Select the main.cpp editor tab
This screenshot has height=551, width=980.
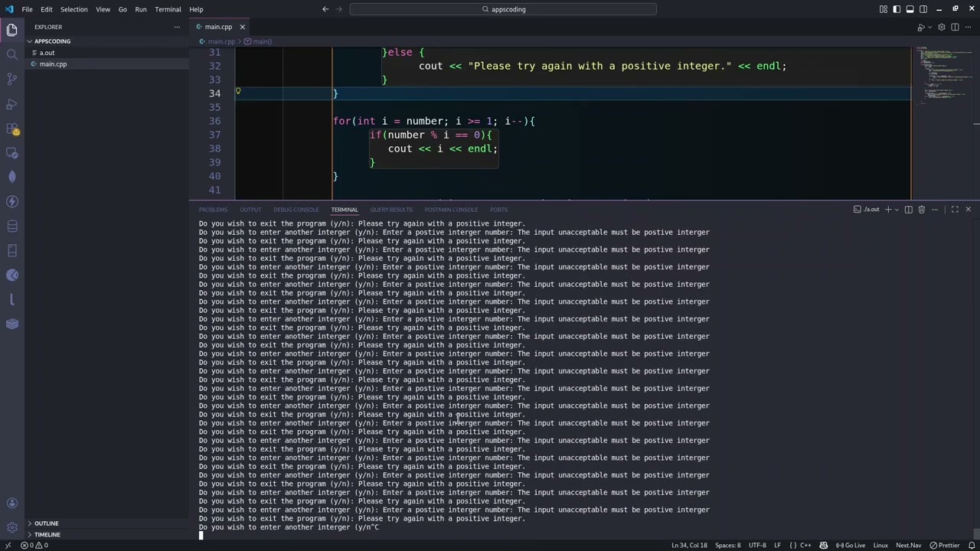click(x=218, y=27)
